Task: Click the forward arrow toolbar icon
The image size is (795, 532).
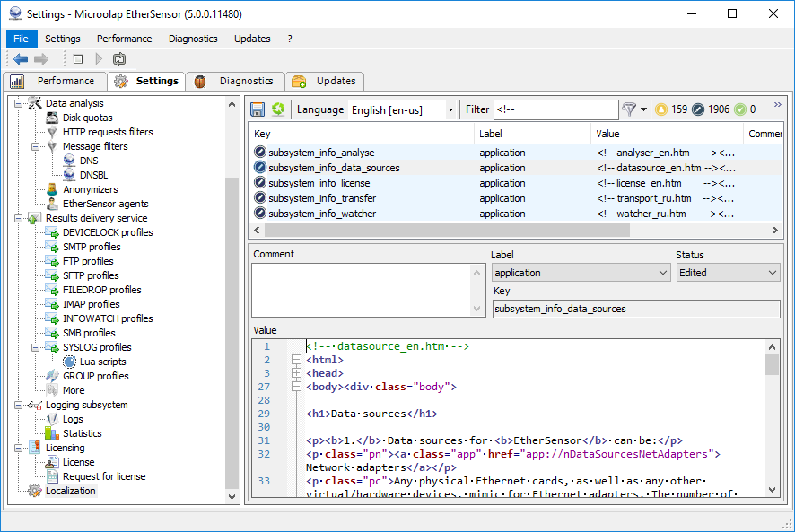Action: click(41, 59)
